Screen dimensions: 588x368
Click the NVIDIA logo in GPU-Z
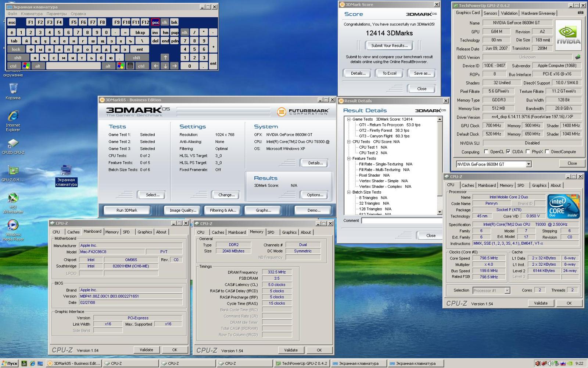[x=569, y=35]
